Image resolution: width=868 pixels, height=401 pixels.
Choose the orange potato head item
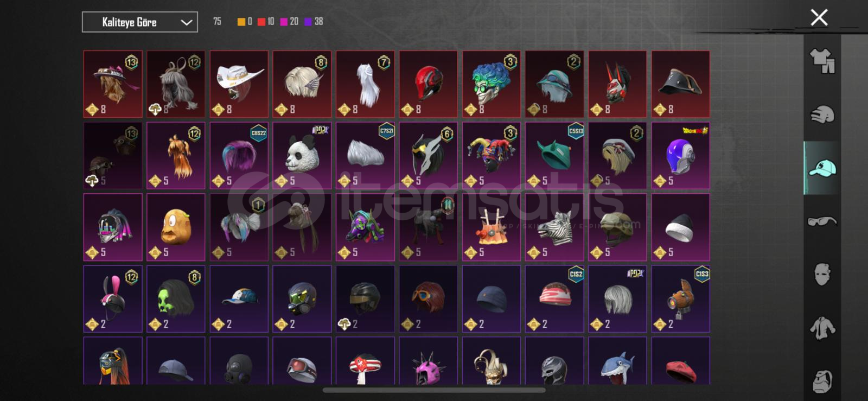tap(176, 227)
